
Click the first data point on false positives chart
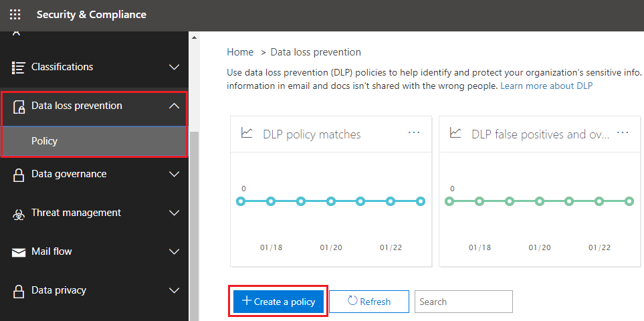449,201
